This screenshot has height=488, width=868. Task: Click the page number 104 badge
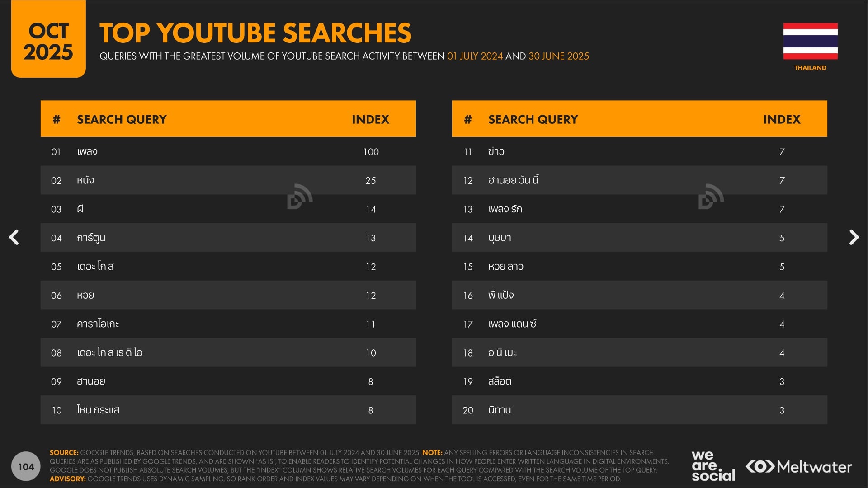pyautogui.click(x=26, y=467)
